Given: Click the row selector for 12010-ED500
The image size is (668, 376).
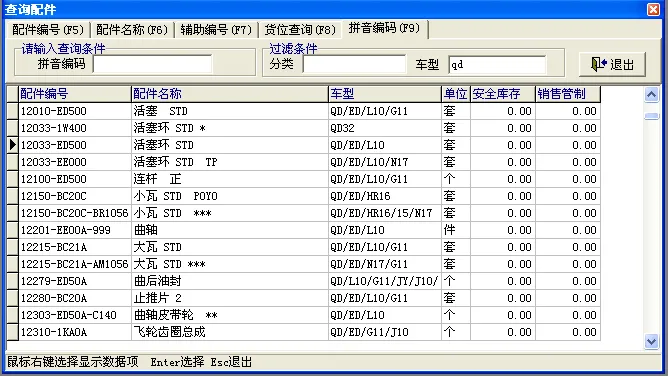Looking at the screenshot, I should [x=12, y=111].
